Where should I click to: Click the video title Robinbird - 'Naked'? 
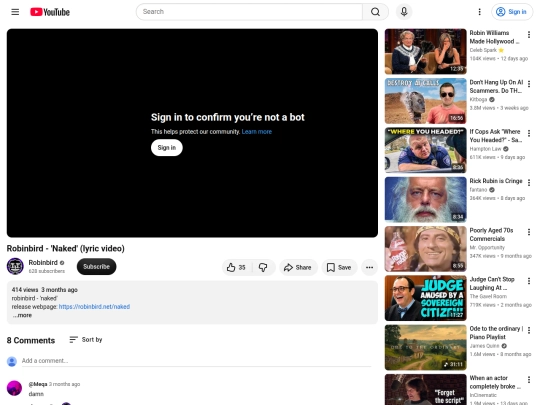(x=65, y=248)
